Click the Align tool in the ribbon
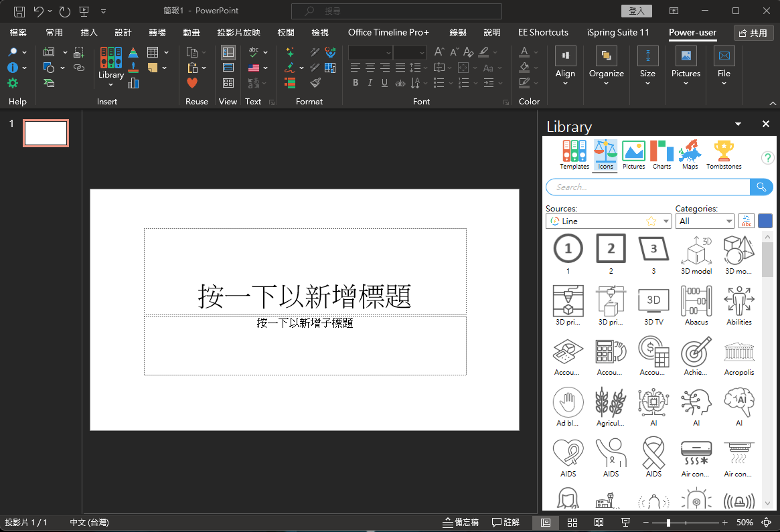Screen dimensions: 780x532 click(x=565, y=66)
